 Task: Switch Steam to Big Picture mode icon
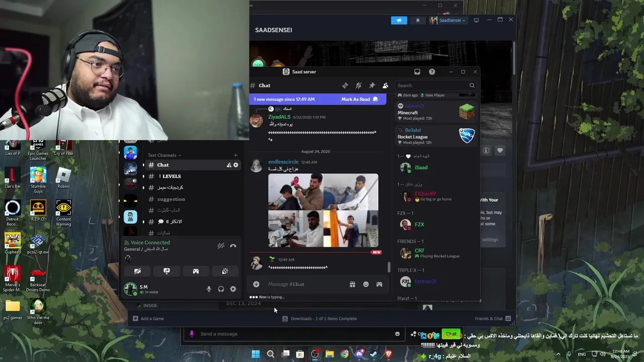point(476,20)
